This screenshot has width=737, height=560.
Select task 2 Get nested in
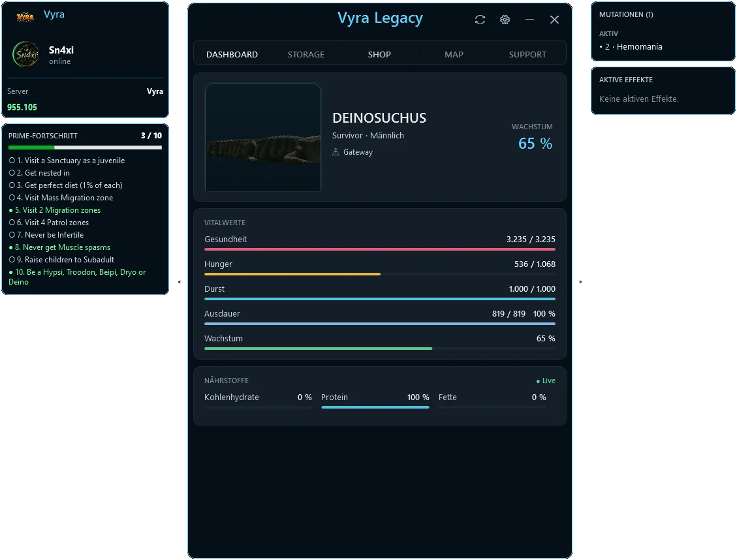(x=39, y=173)
